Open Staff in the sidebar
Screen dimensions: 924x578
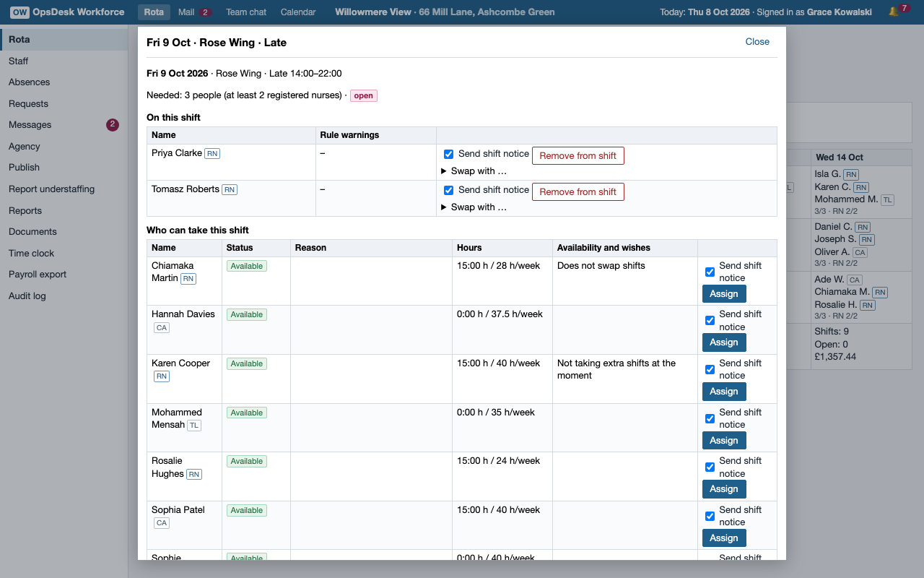(x=64, y=61)
